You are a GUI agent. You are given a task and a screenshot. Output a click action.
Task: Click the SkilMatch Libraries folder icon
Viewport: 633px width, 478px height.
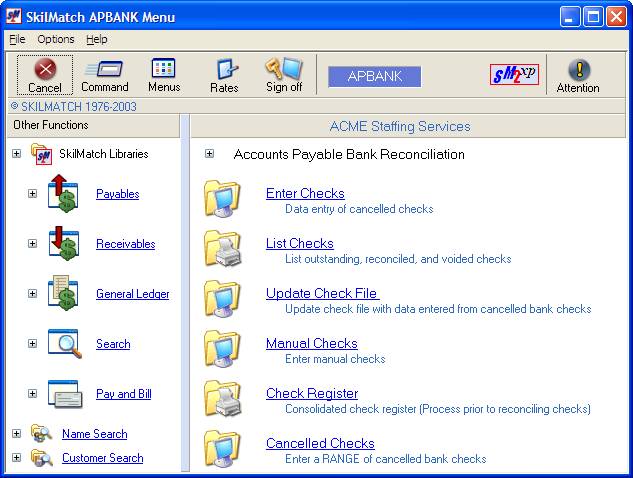[x=42, y=154]
